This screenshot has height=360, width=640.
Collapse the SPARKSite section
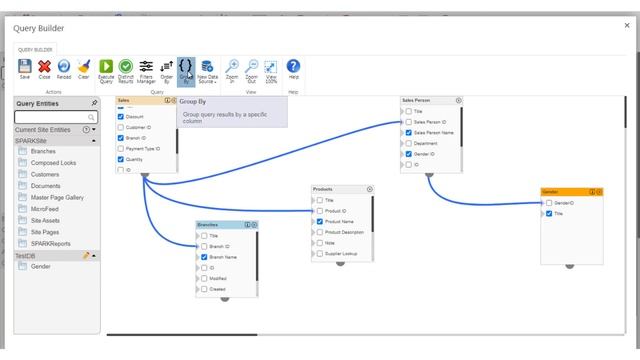[x=94, y=141]
